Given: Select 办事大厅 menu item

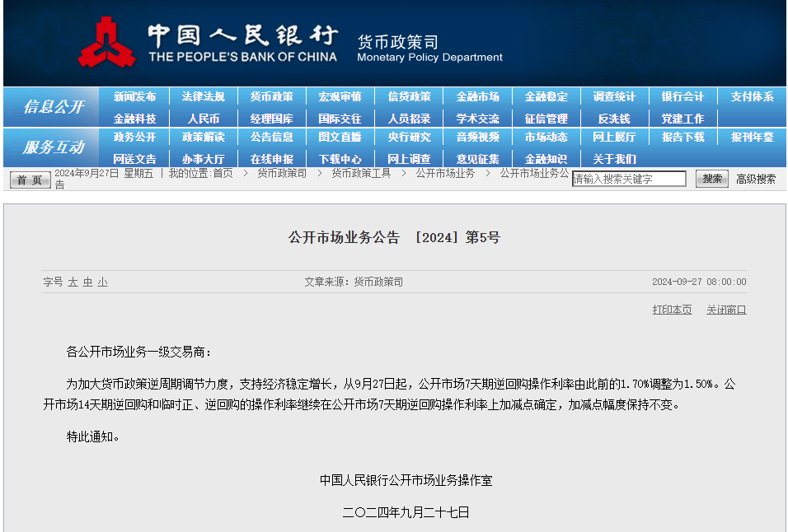Looking at the screenshot, I should (x=203, y=159).
